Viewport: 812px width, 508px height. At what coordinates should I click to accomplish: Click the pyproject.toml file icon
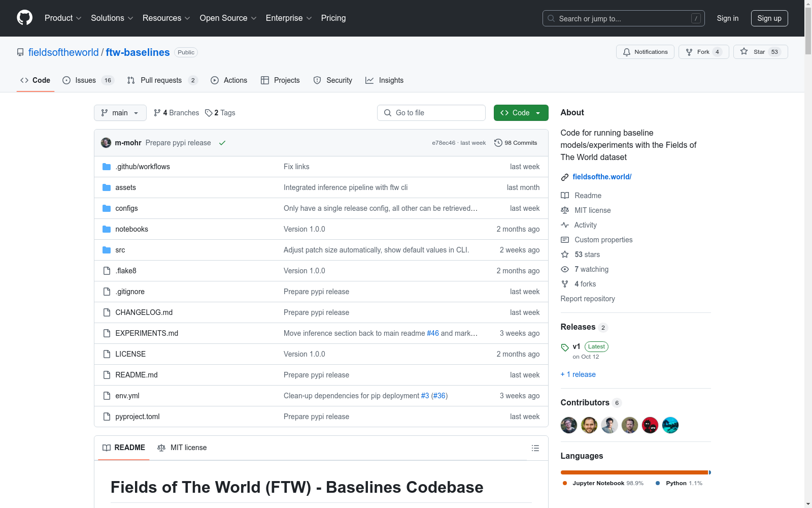click(x=107, y=417)
